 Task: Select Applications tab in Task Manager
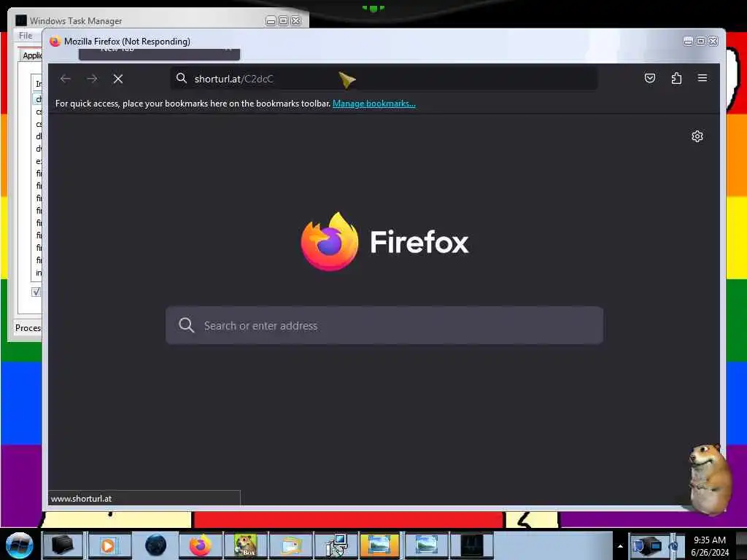pyautogui.click(x=31, y=55)
